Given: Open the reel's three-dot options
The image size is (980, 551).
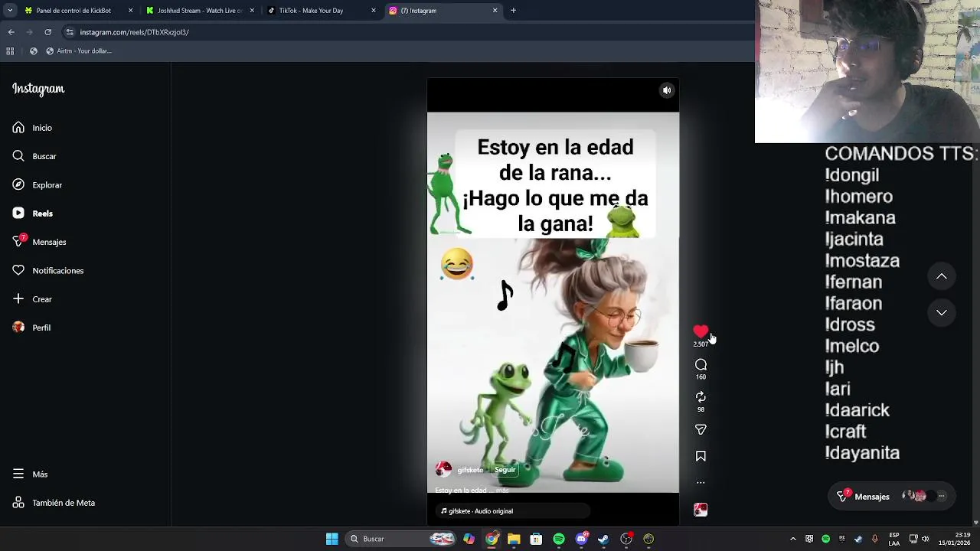Looking at the screenshot, I should point(701,483).
